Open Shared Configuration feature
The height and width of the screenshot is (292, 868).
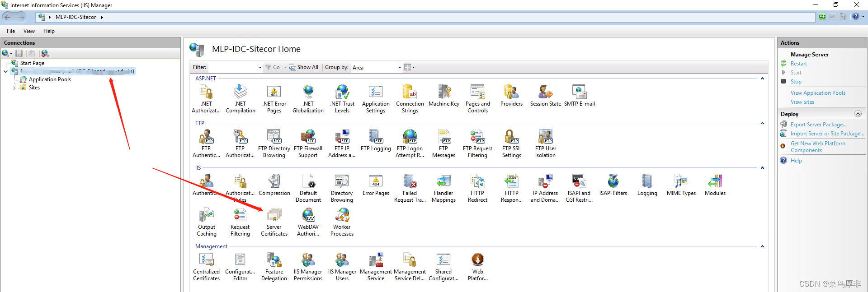click(x=443, y=267)
